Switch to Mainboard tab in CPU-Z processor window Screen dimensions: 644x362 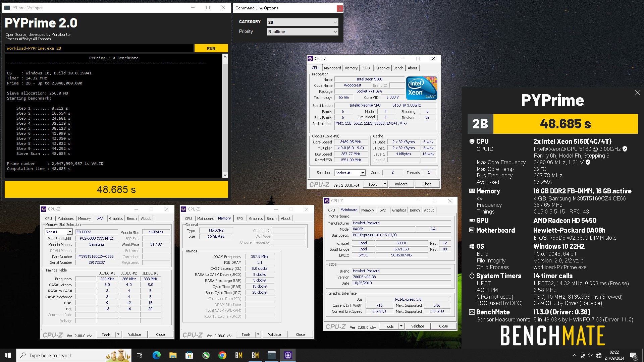pos(332,68)
